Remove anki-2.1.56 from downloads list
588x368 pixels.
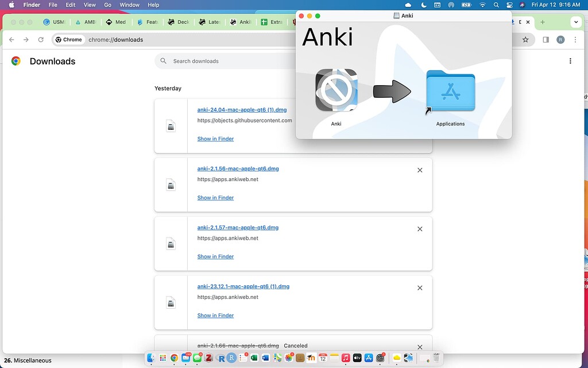coord(420,170)
